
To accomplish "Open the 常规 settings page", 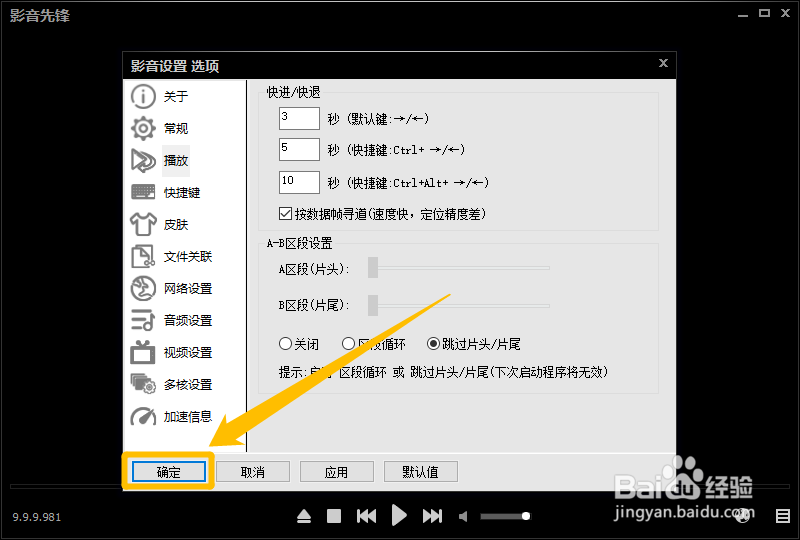I will [x=176, y=128].
